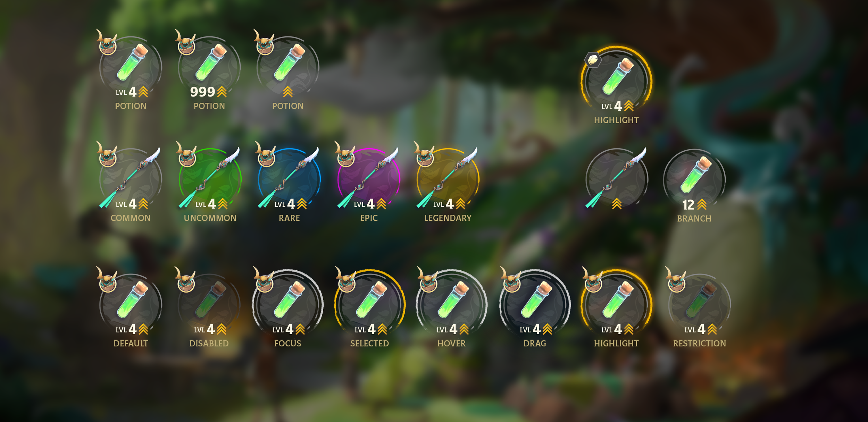This screenshot has height=422, width=868.
Task: Click the Default state potion slot
Action: point(131,305)
